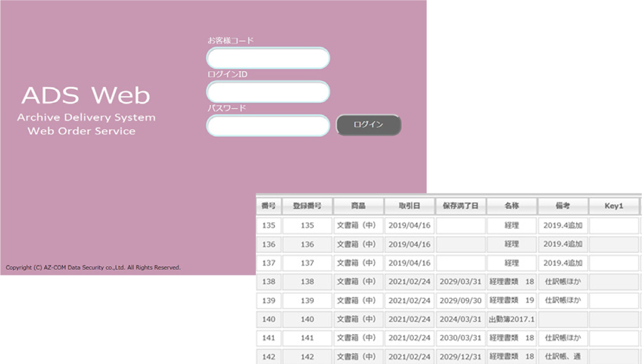Click the 登録番号 column header
The height and width of the screenshot is (364, 642).
[x=307, y=206]
